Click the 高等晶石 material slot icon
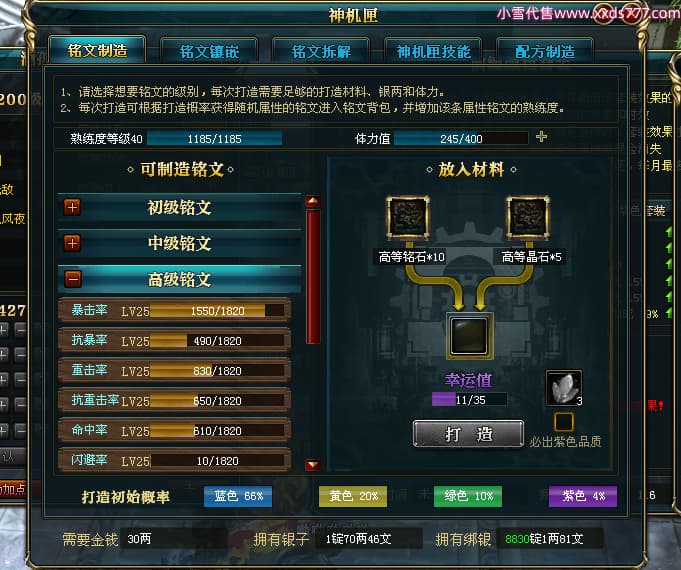 (x=528, y=218)
